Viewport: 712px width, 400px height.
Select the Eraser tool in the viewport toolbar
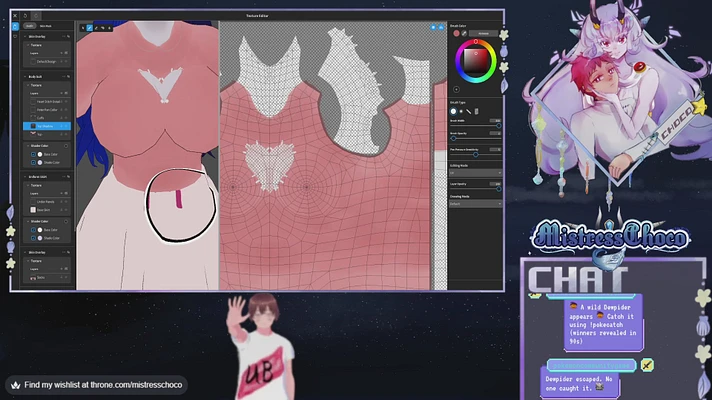coord(96,28)
